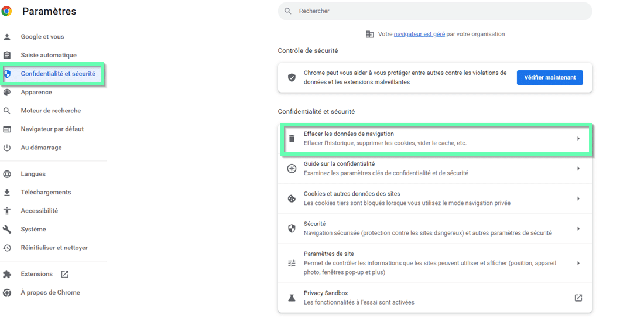Image resolution: width=644 pixels, height=325 pixels.
Task: Click the puzzle piece Extensions icon
Action: point(7,274)
